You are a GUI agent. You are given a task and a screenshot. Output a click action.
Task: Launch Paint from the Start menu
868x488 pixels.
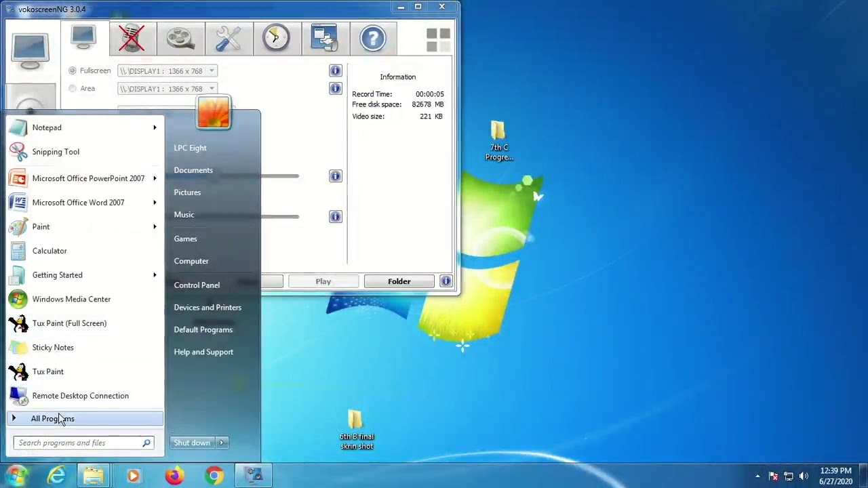coord(85,227)
